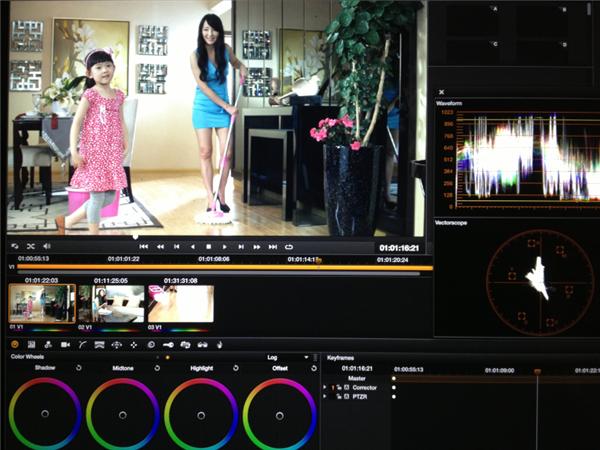Toggle Corrector auto keyframe box
The height and width of the screenshot is (450, 600).
click(x=347, y=387)
